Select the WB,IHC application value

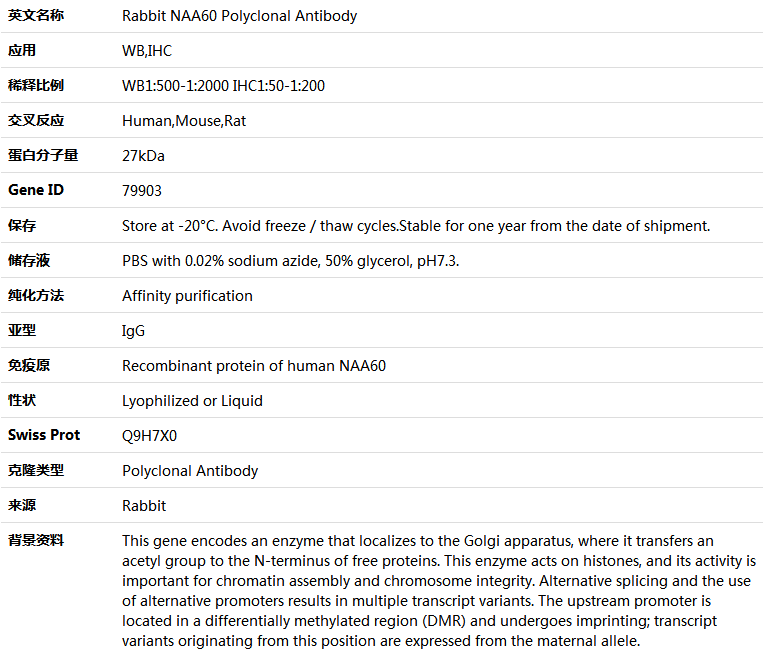pos(147,51)
